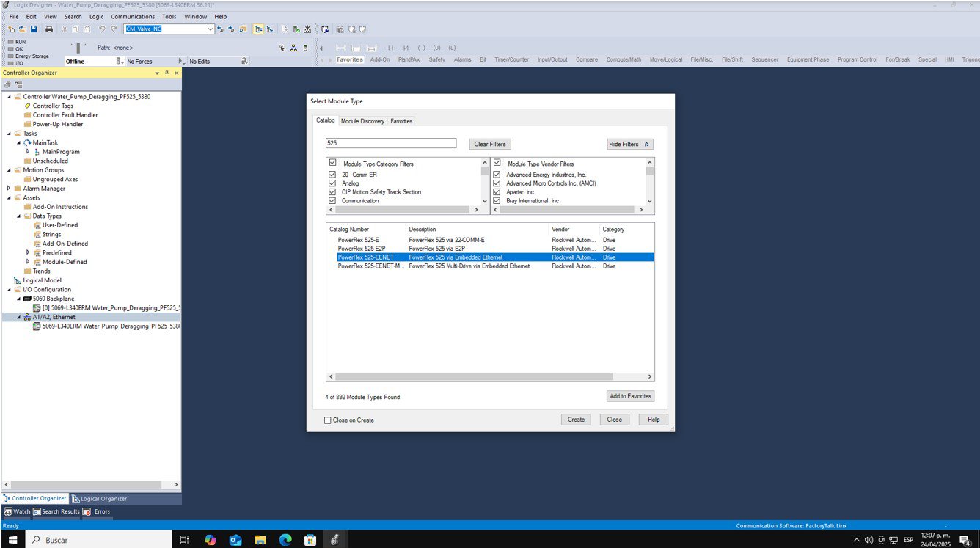Uncheck CIP Motion Safety Track Section filter
The image size is (980, 548).
[x=333, y=191]
